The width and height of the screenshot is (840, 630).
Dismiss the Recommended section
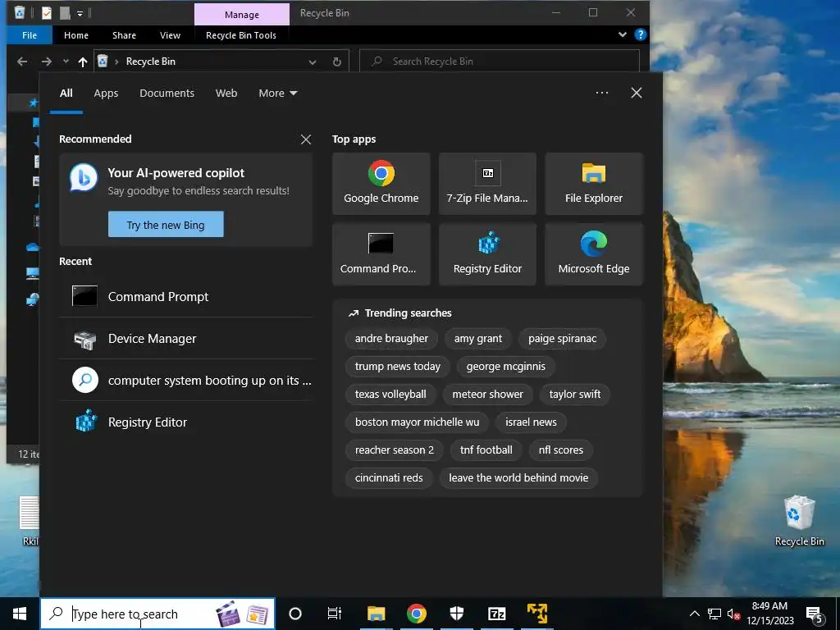tap(306, 139)
